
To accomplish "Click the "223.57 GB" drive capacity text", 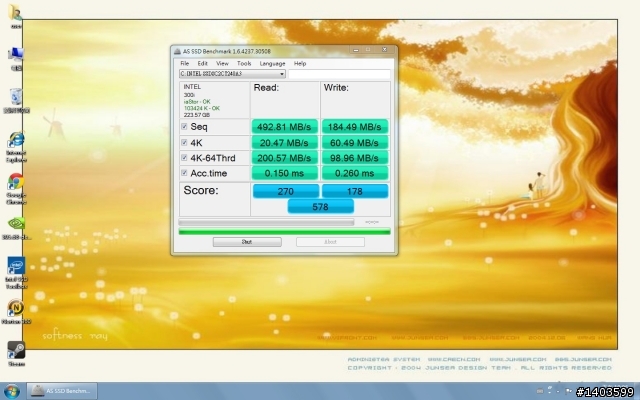I will (x=197, y=115).
